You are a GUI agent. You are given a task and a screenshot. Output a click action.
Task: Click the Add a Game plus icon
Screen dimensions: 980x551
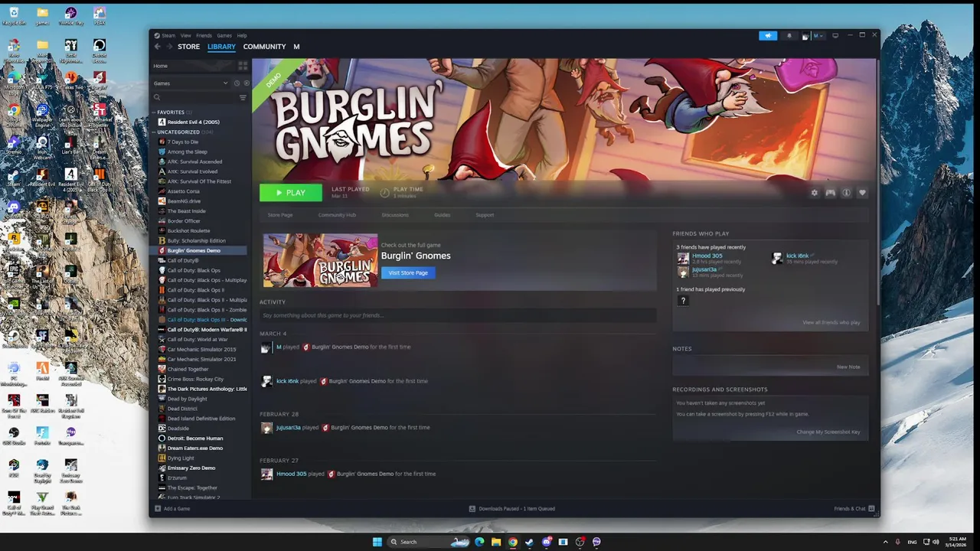click(x=158, y=508)
